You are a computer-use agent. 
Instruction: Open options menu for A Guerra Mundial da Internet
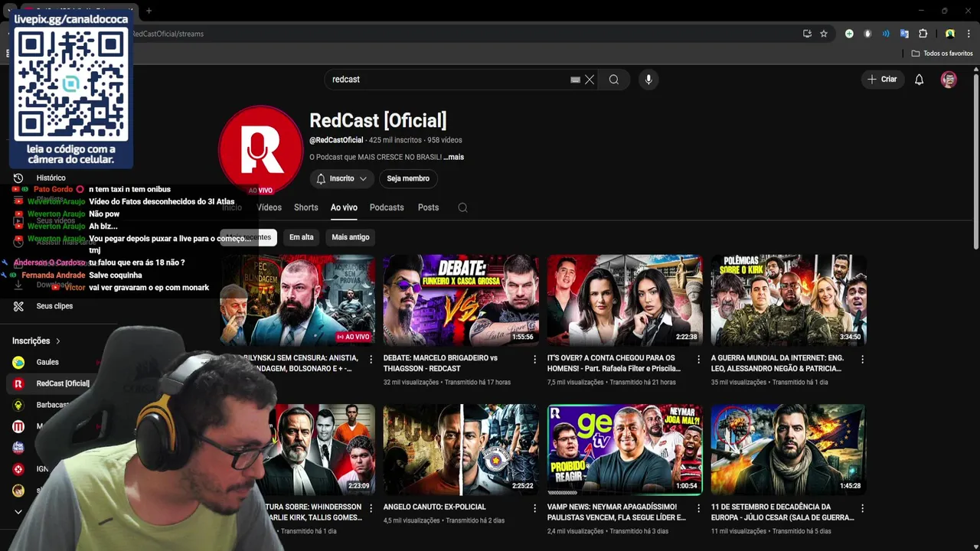click(x=862, y=359)
